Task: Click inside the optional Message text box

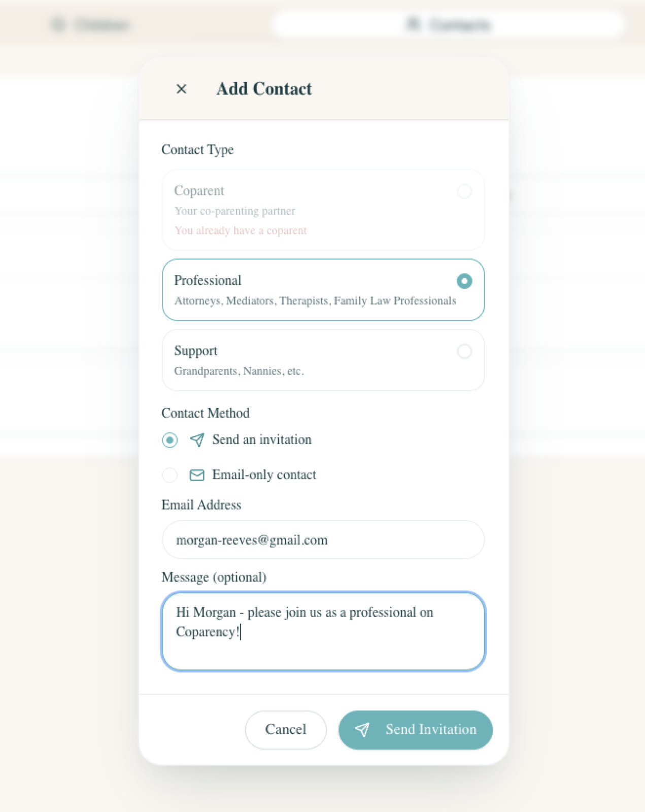Action: (x=323, y=632)
